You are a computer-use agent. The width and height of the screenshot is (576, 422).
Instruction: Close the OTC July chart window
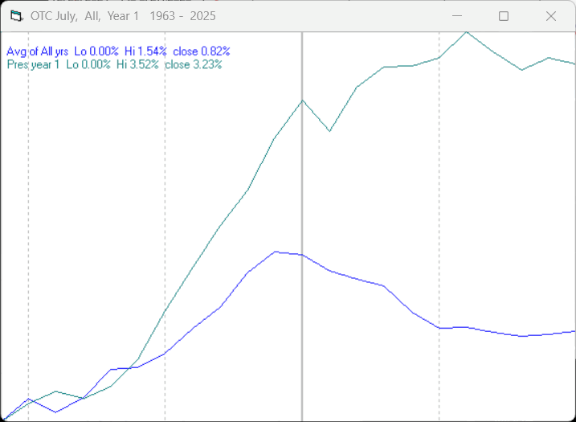point(551,16)
